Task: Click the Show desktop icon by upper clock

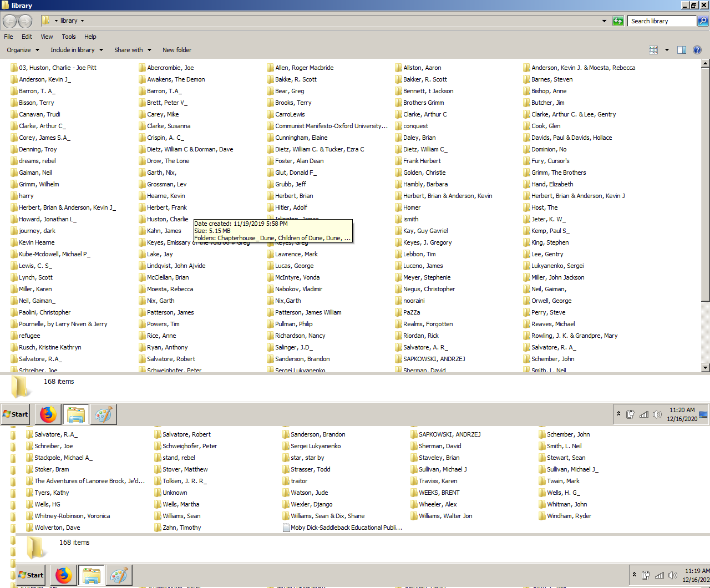Action: (x=704, y=414)
